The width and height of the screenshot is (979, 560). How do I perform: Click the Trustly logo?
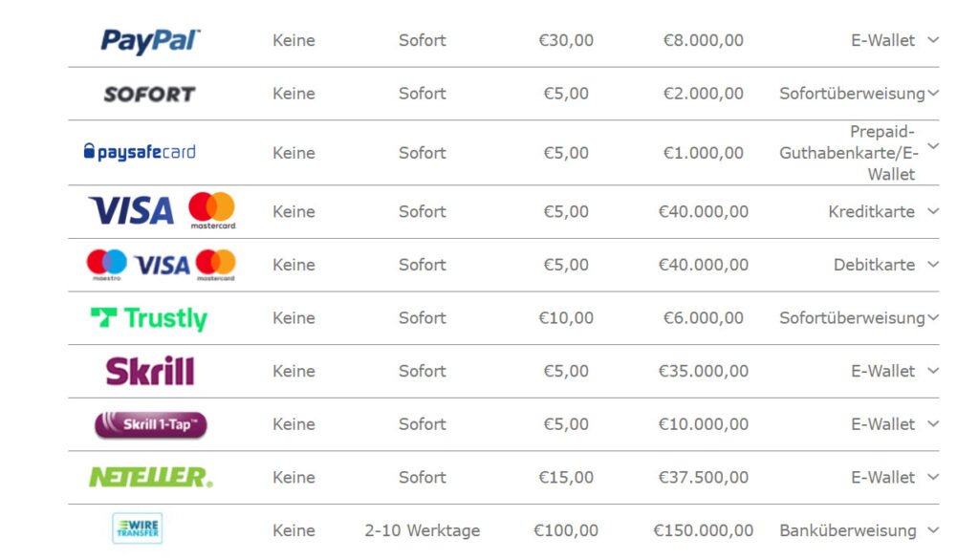click(148, 318)
